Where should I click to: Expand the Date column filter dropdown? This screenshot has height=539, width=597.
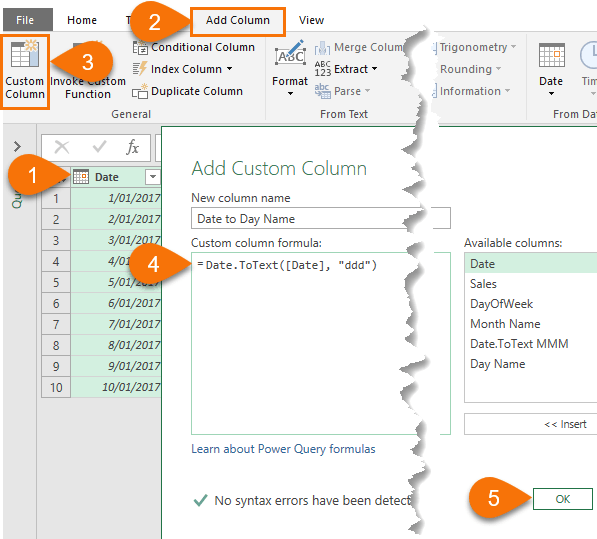[153, 177]
